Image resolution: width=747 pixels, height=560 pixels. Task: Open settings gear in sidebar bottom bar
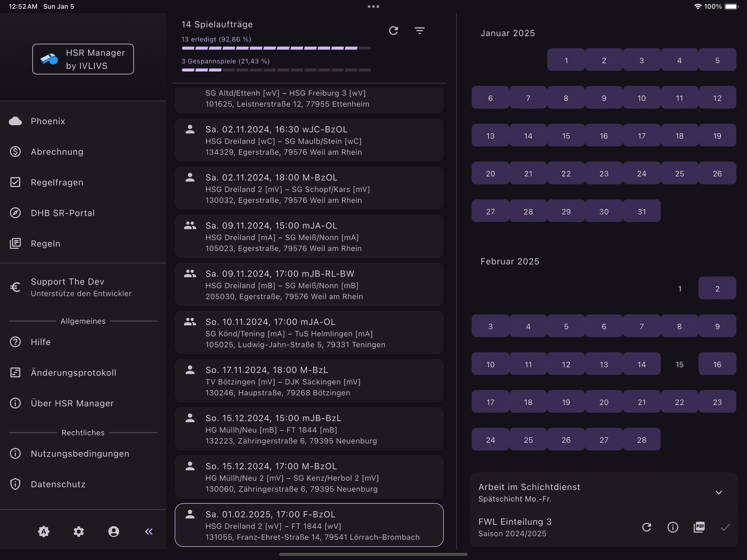79,532
